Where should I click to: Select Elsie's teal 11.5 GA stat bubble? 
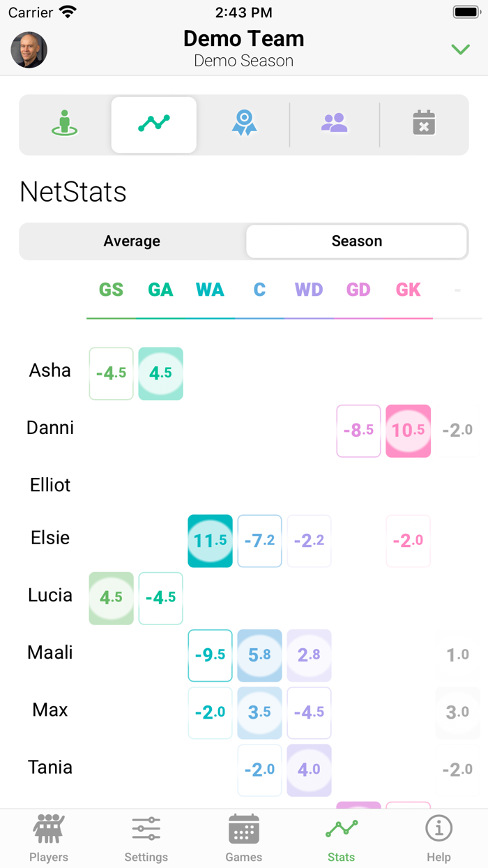(x=210, y=541)
